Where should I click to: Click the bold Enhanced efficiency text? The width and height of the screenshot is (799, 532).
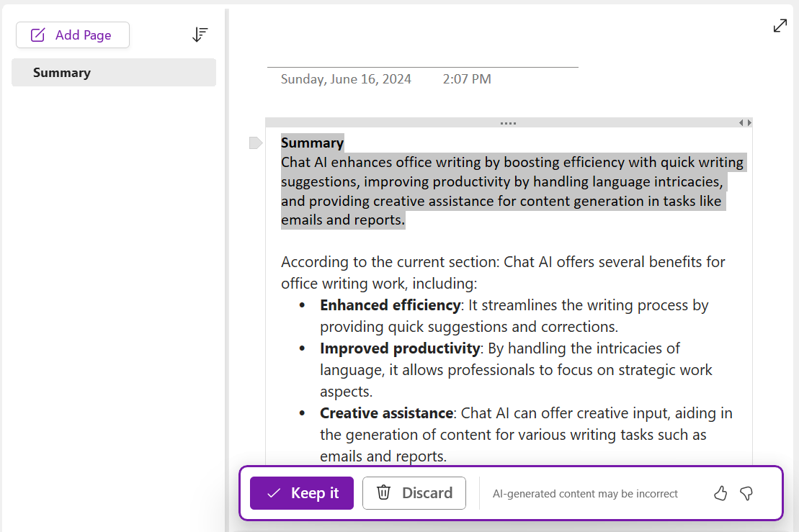(x=390, y=305)
